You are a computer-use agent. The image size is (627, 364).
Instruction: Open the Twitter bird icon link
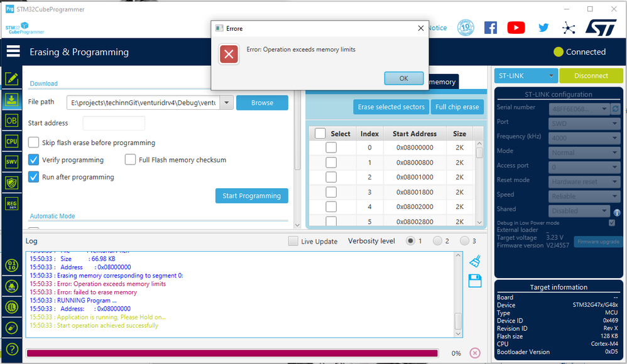click(543, 28)
